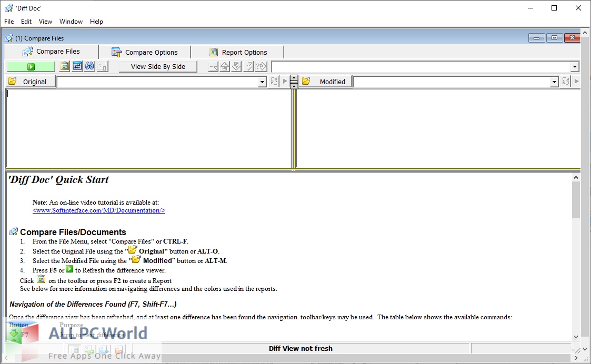The width and height of the screenshot is (591, 364).
Task: Switch to the Compare Options tab
Action: [x=145, y=53]
